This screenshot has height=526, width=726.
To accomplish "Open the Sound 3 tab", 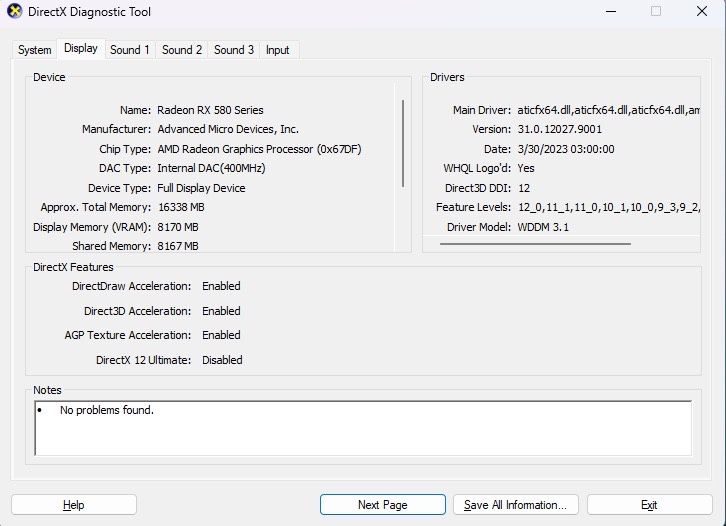I will [234, 50].
